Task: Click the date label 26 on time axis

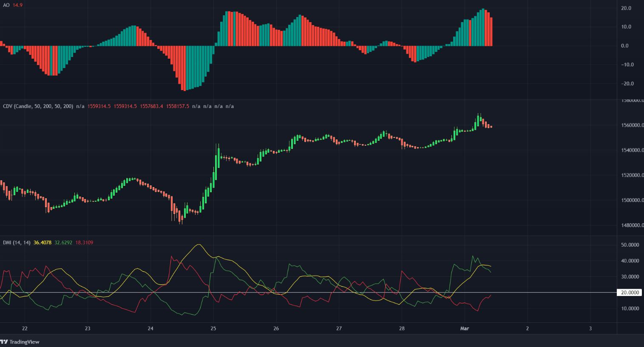Action: pyautogui.click(x=276, y=328)
